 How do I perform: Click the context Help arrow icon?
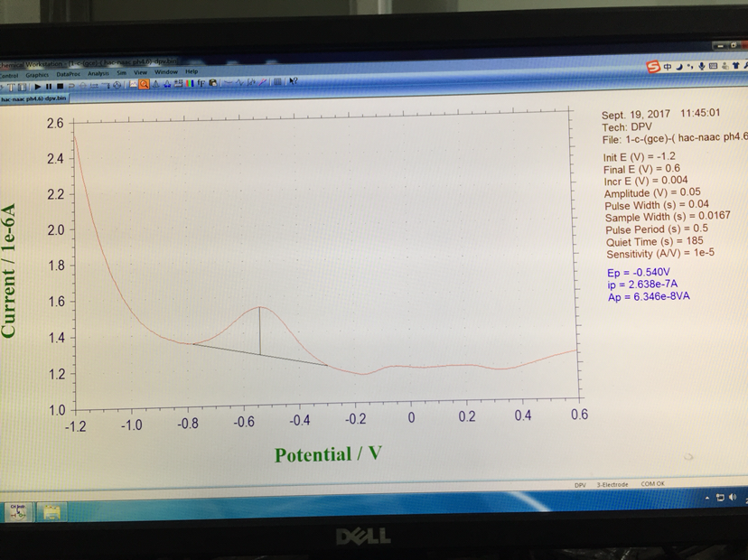click(x=293, y=81)
